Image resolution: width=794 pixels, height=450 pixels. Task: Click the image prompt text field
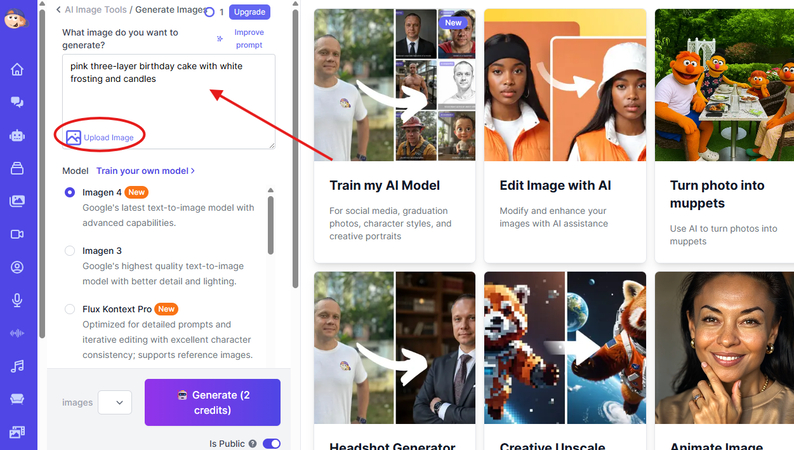coord(169,94)
